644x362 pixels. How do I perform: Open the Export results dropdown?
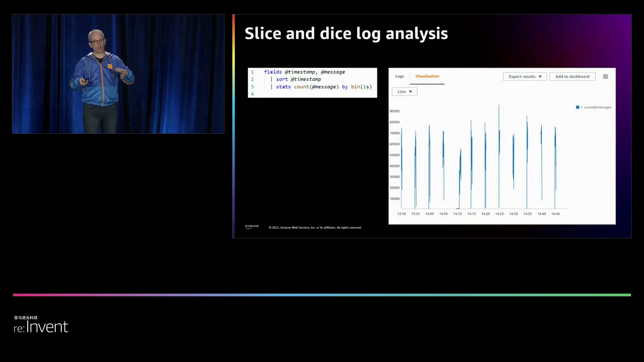(525, 77)
